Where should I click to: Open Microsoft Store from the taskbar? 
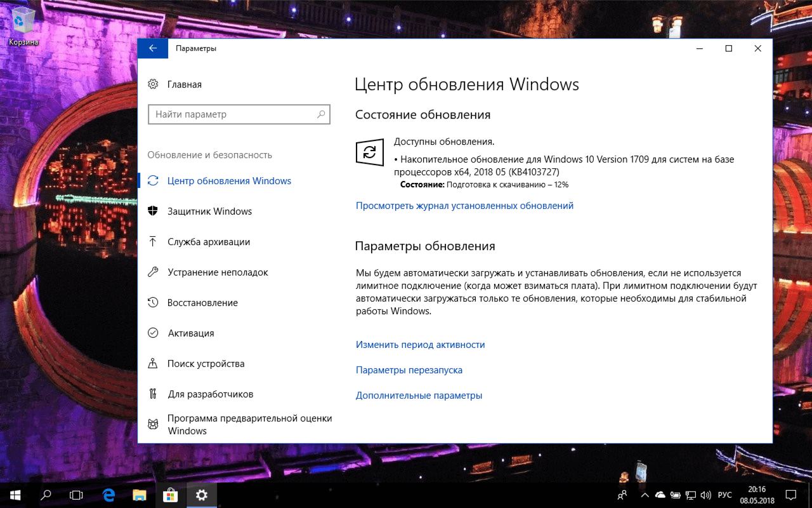(x=170, y=495)
